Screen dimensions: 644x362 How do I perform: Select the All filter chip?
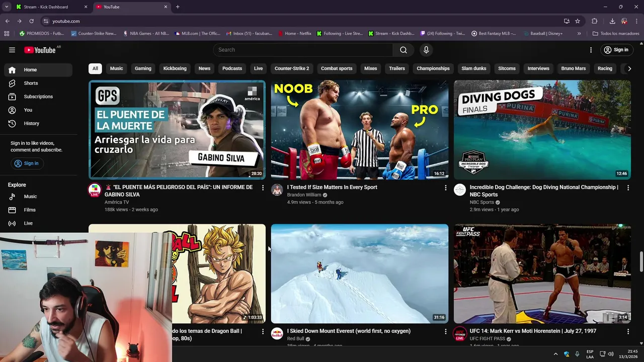(x=95, y=68)
